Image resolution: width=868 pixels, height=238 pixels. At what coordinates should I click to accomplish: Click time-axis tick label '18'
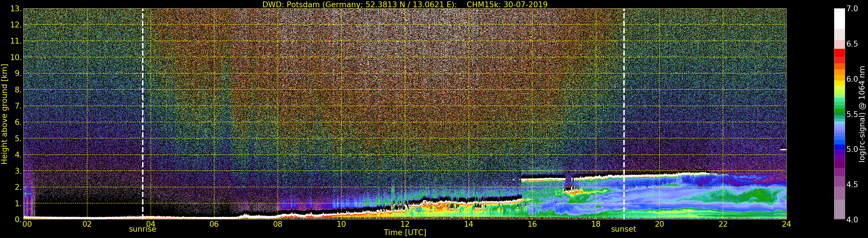[x=596, y=224]
